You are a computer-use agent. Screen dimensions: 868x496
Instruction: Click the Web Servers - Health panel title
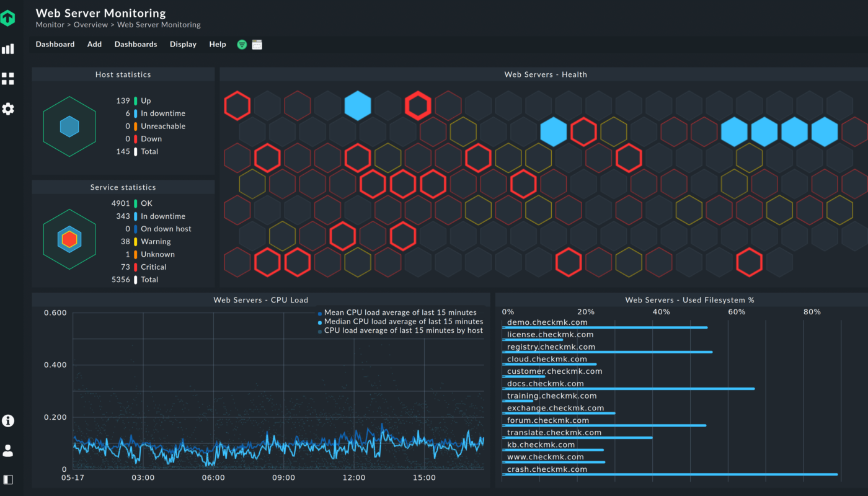click(x=546, y=74)
